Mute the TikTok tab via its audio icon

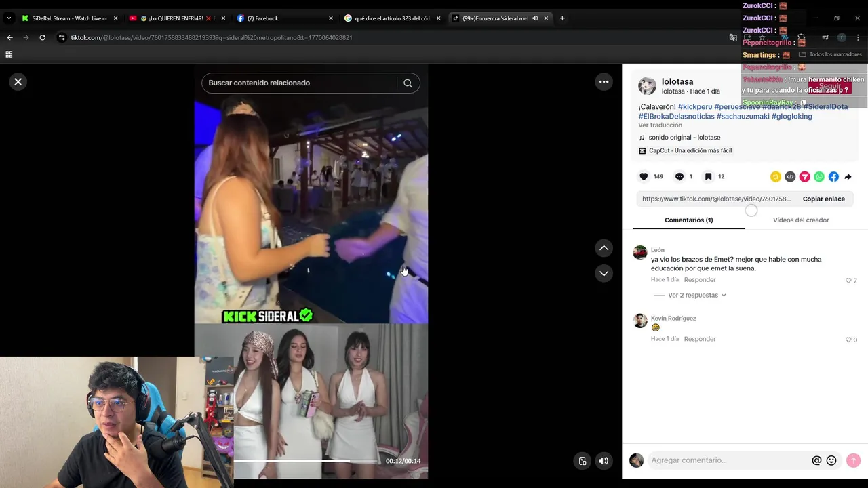click(x=534, y=18)
